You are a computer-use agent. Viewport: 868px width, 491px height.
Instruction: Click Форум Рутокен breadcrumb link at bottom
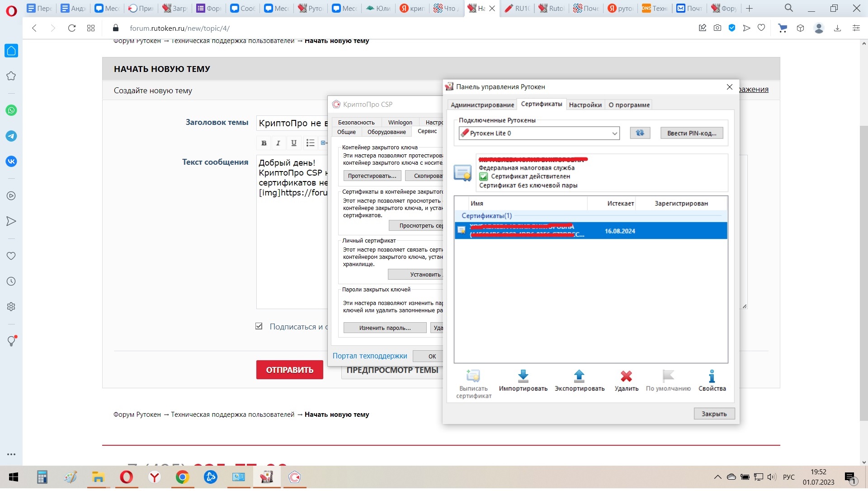137,415
